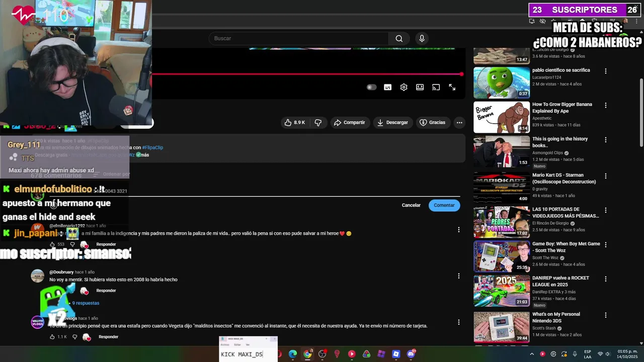644x362 pixels.
Task: Open menu for 'LAS 10 PORTADAS' video
Action: (x=605, y=210)
